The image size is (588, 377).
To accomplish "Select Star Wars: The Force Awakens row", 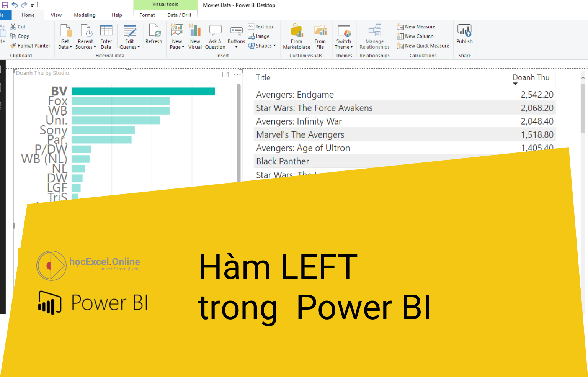I will [405, 108].
